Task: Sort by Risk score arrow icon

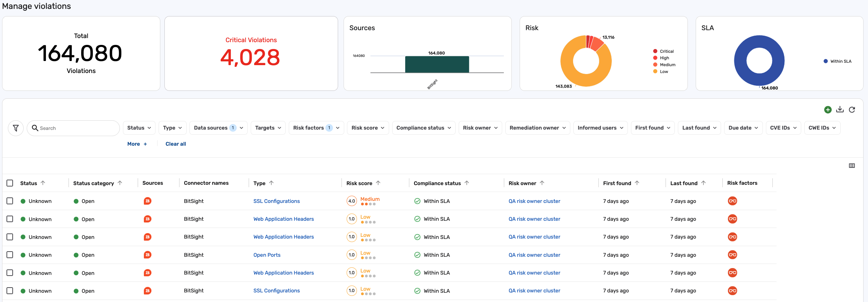Action: click(x=378, y=183)
